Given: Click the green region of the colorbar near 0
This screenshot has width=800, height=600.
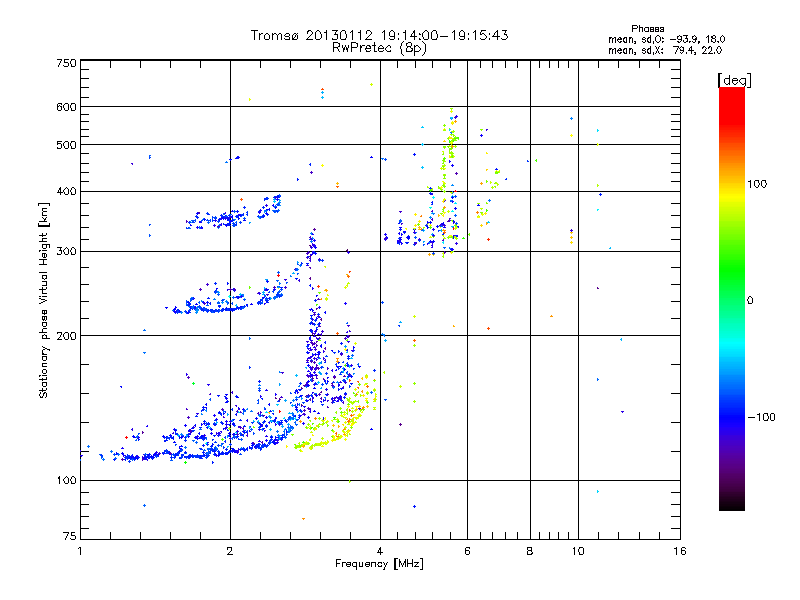Looking at the screenshot, I should click(x=732, y=286).
